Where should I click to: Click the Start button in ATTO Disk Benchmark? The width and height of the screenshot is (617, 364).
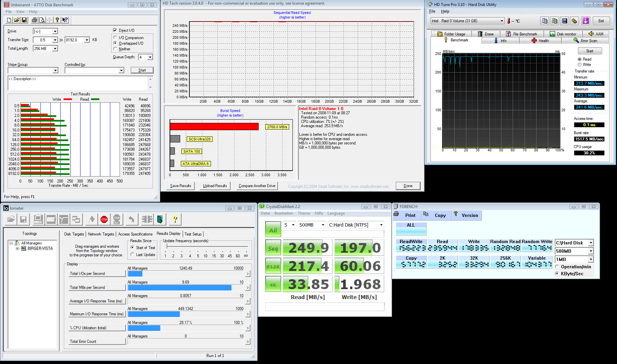pos(142,70)
